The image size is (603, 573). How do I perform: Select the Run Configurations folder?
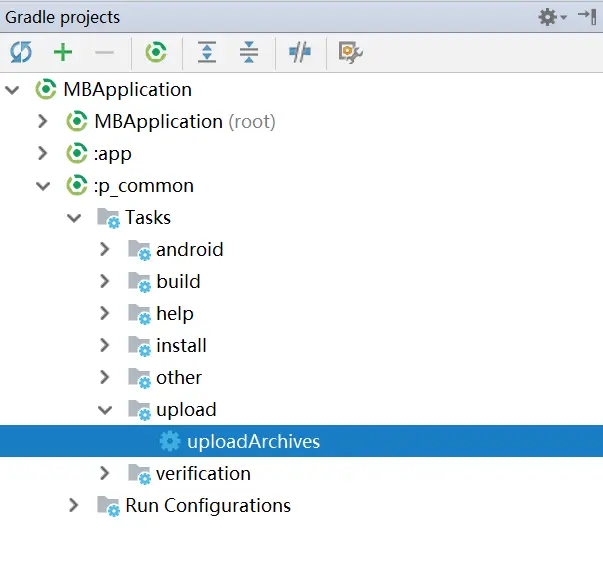[208, 505]
